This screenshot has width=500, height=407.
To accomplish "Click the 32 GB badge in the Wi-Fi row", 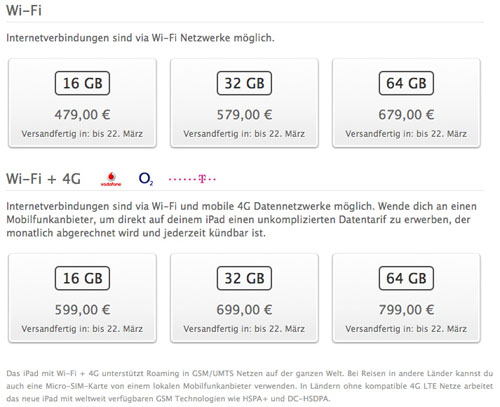I will tap(244, 83).
